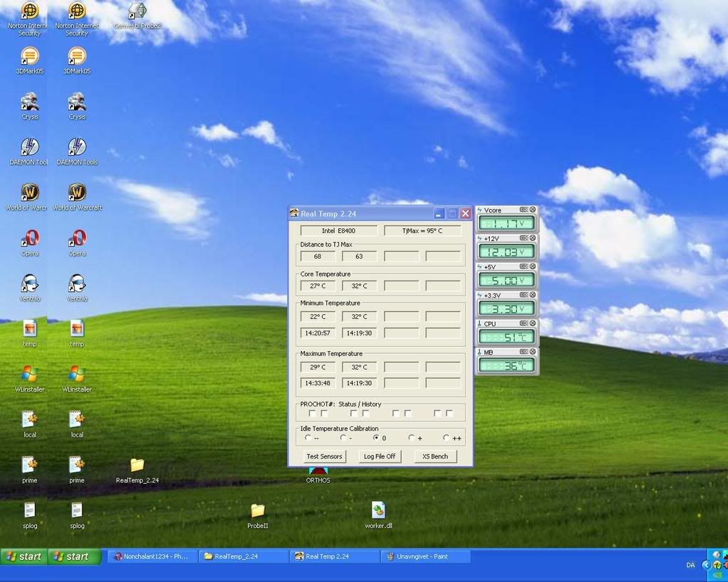Select the RealTemp_2.24 folder on desktop

click(137, 470)
